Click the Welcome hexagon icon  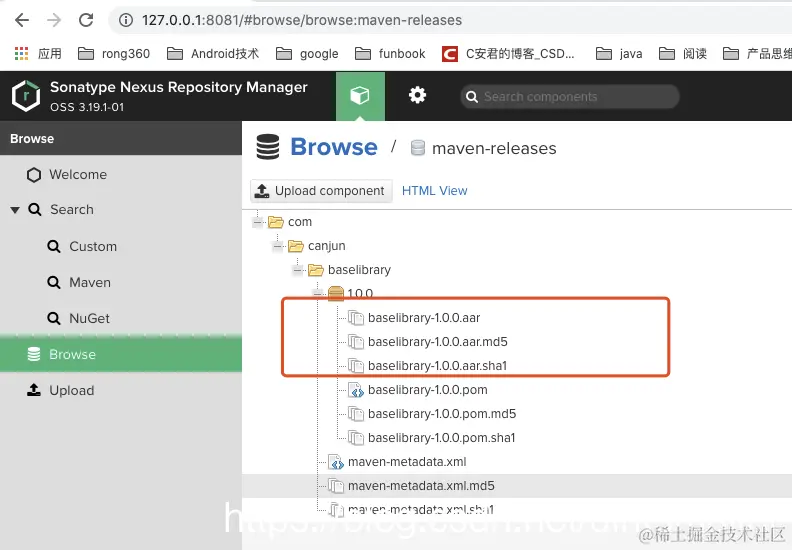point(34,175)
